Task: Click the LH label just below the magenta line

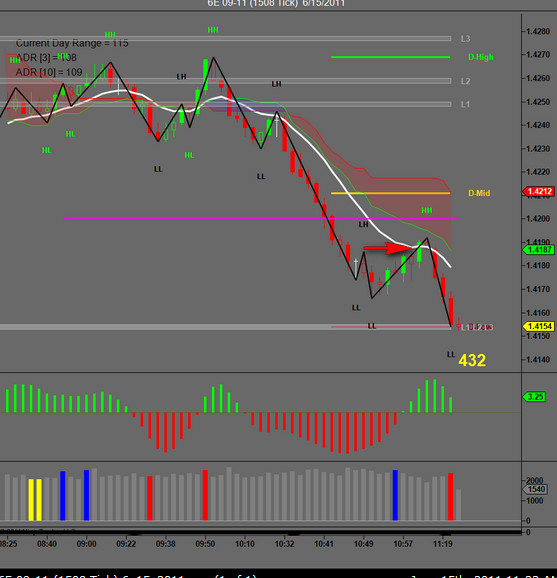Action: coord(363,224)
